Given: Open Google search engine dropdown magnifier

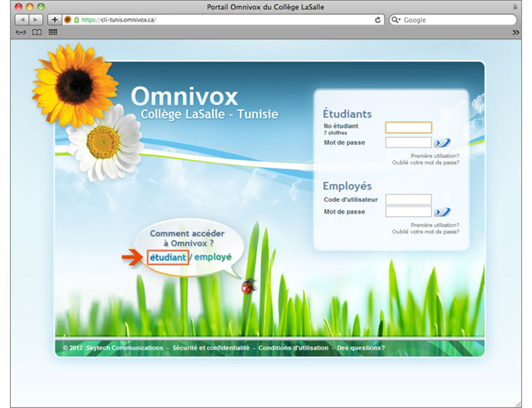Looking at the screenshot, I should (x=396, y=20).
